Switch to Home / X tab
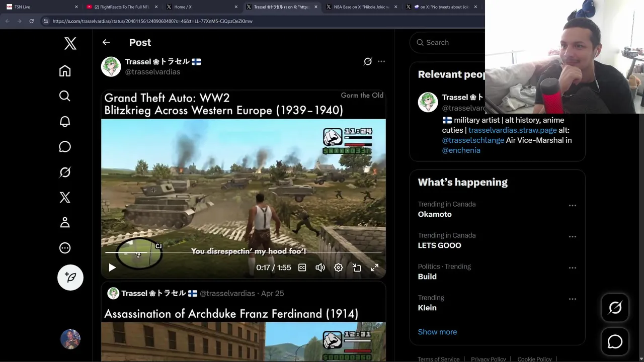This screenshot has height=362, width=644. pyautogui.click(x=201, y=7)
